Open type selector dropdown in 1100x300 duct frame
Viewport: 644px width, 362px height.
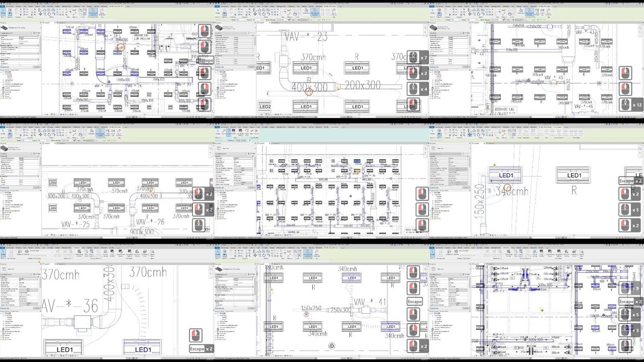coord(20,28)
